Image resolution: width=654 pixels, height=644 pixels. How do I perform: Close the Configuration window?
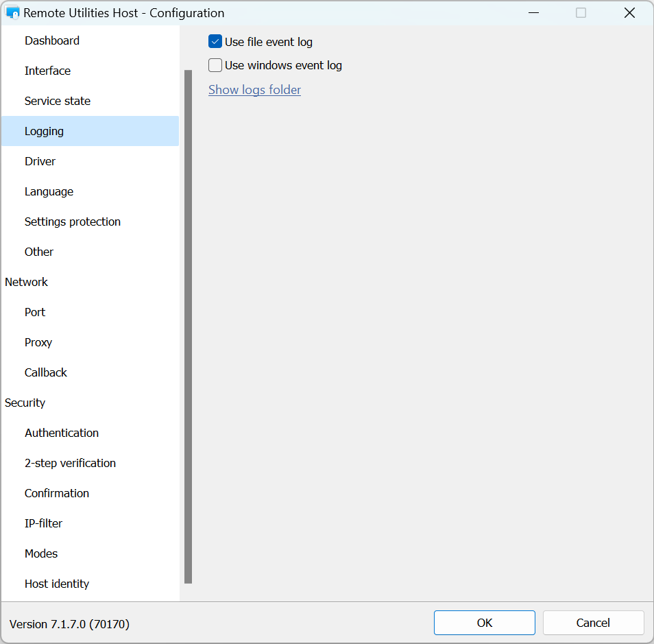[x=629, y=13]
